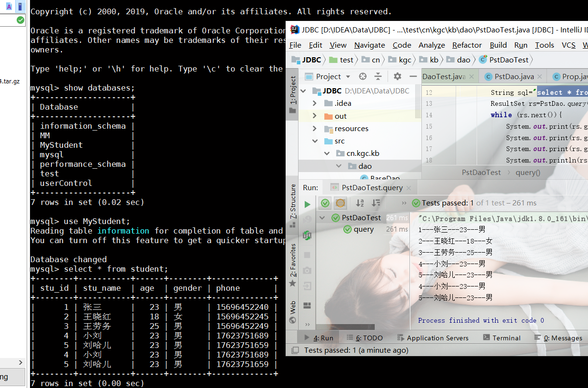Collapse the src folder
The height and width of the screenshot is (388, 588).
315,141
